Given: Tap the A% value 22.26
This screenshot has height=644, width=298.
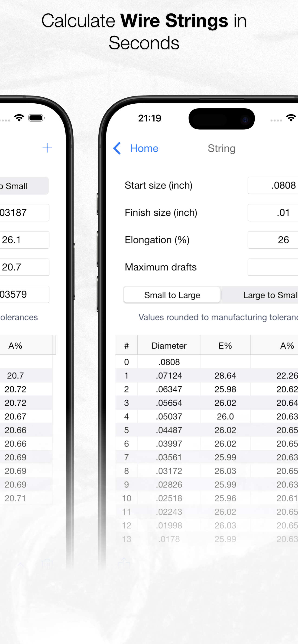Looking at the screenshot, I should [287, 376].
